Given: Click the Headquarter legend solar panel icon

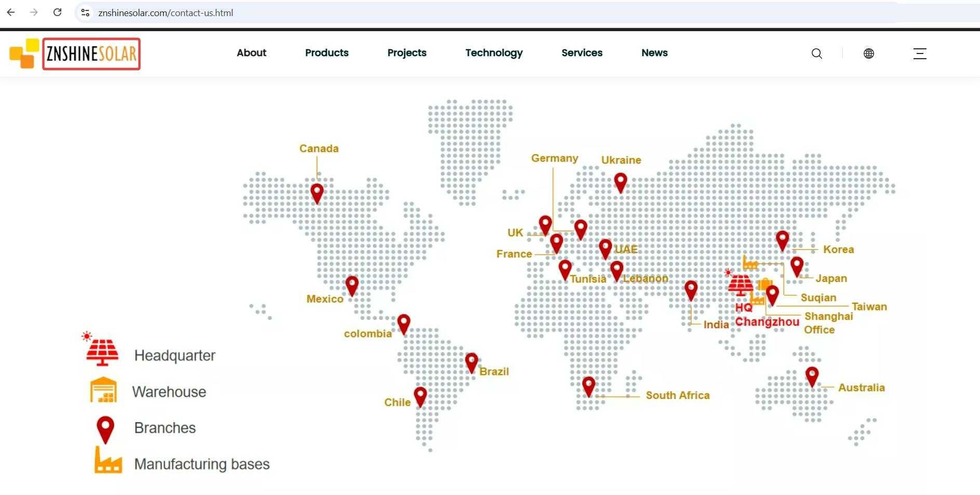Looking at the screenshot, I should point(101,349).
